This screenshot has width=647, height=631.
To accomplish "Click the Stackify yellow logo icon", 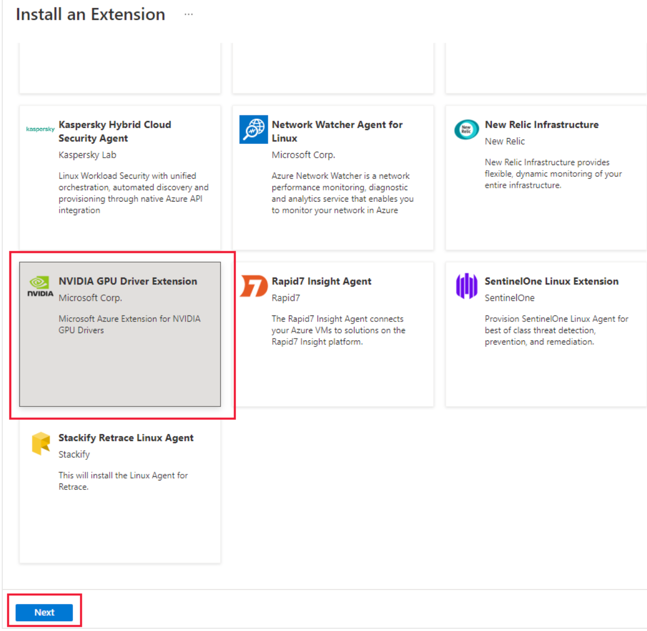I will 41,443.
